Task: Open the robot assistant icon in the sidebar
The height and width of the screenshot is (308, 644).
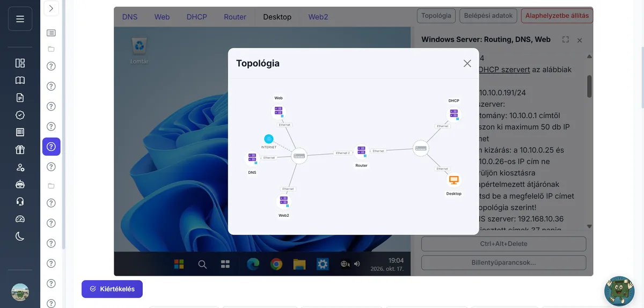Action: pyautogui.click(x=20, y=184)
